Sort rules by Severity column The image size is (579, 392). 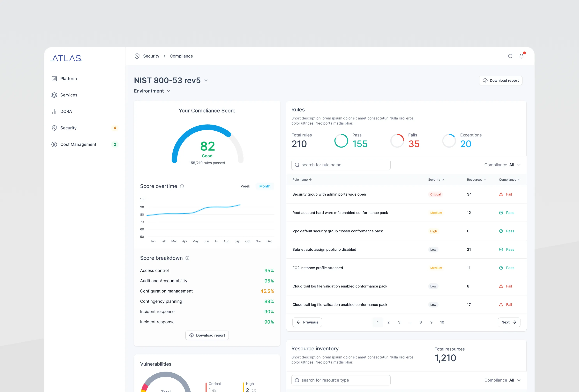click(436, 180)
